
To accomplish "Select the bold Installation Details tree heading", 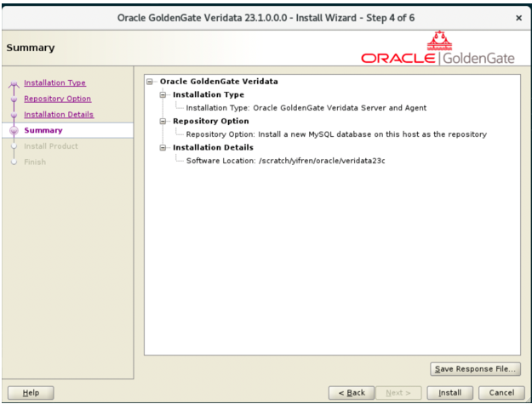I will coord(213,147).
